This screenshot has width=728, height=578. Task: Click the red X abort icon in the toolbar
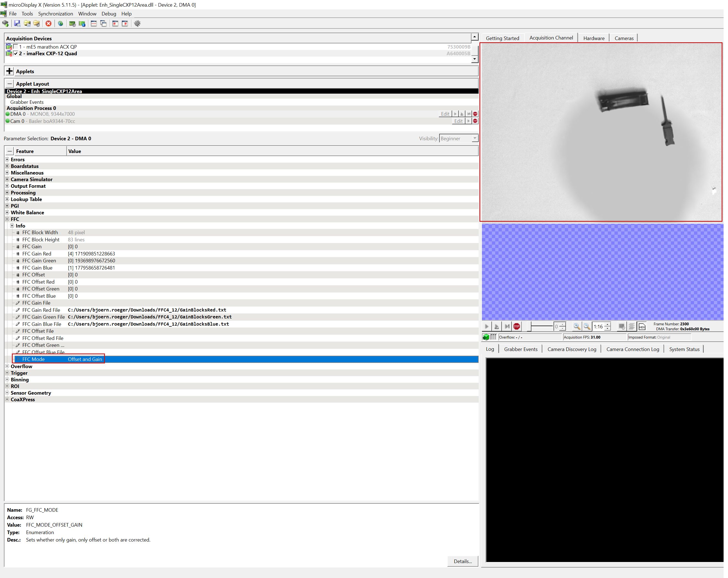tap(49, 23)
